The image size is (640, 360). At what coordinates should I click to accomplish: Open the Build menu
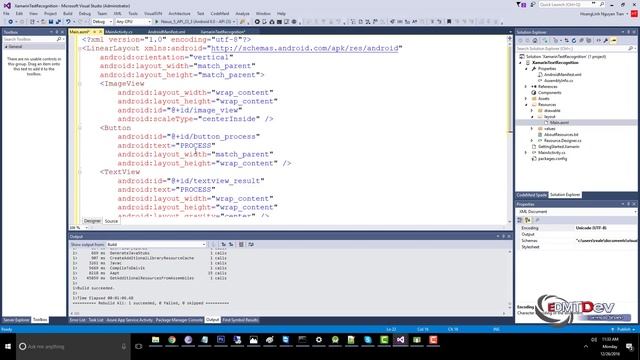pos(68,13)
